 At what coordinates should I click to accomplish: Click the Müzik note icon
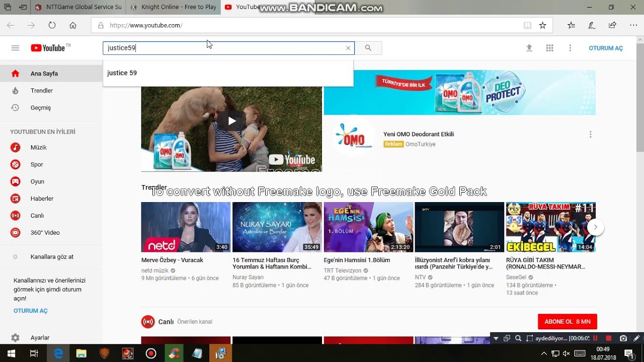16,147
